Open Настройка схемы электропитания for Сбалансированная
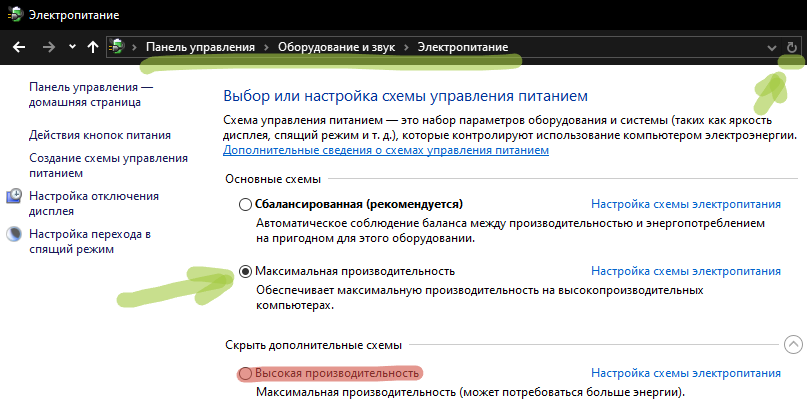Screen dimensions: 807x412 pyautogui.click(x=686, y=204)
